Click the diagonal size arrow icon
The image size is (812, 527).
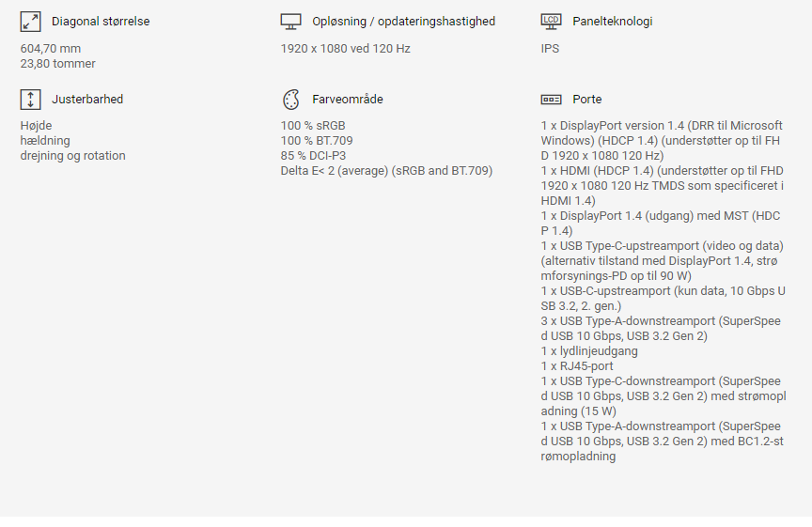pyautogui.click(x=31, y=22)
